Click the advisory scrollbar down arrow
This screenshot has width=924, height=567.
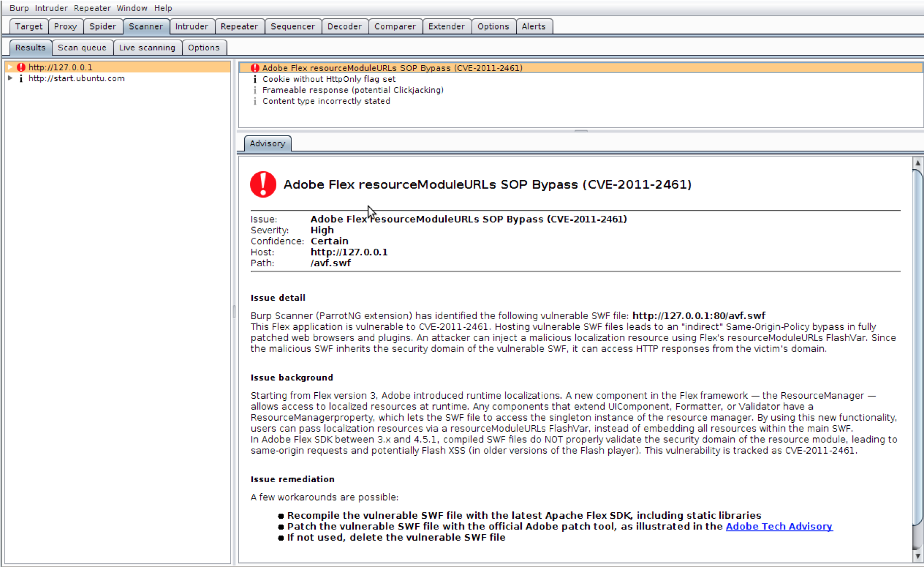[917, 556]
